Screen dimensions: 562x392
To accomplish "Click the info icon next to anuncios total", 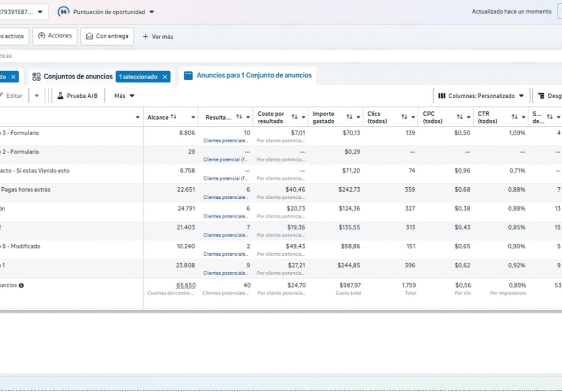I will point(21,285).
